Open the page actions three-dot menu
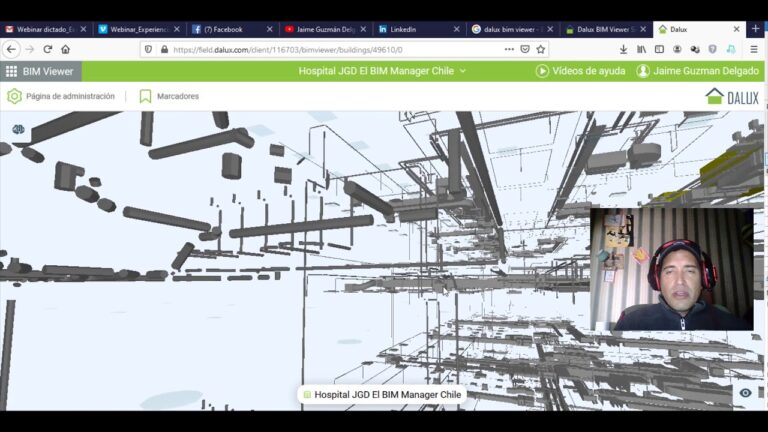The image size is (768, 432). click(509, 49)
